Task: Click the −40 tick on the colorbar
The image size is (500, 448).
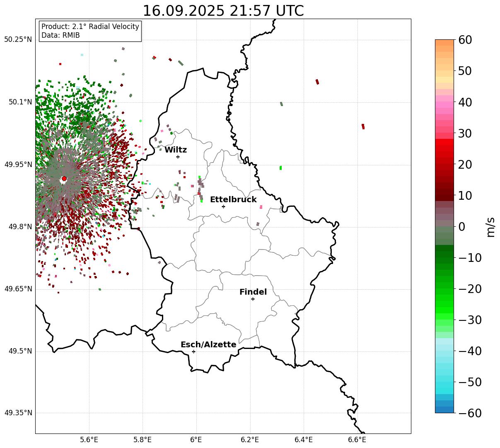Action: (469, 351)
